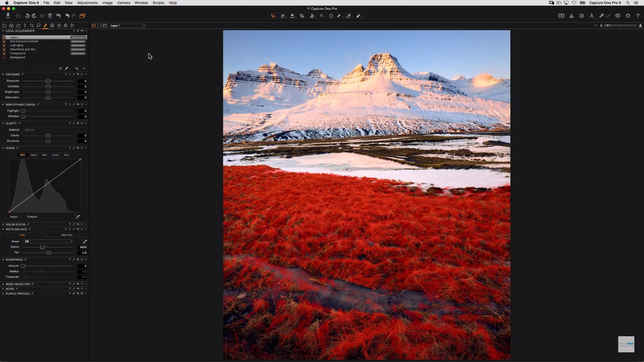The width and height of the screenshot is (644, 362).
Task: Open Preferences gear icon at top right
Action: pos(627,16)
